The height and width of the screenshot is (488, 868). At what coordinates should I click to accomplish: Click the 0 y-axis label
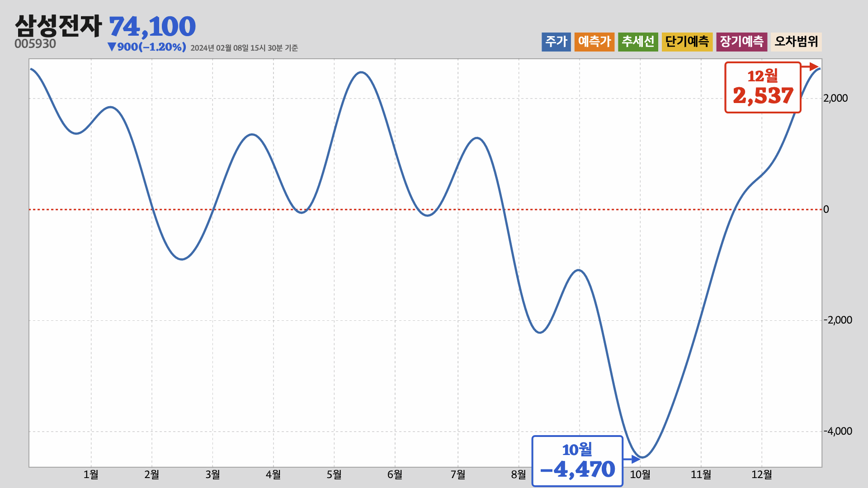pos(826,209)
